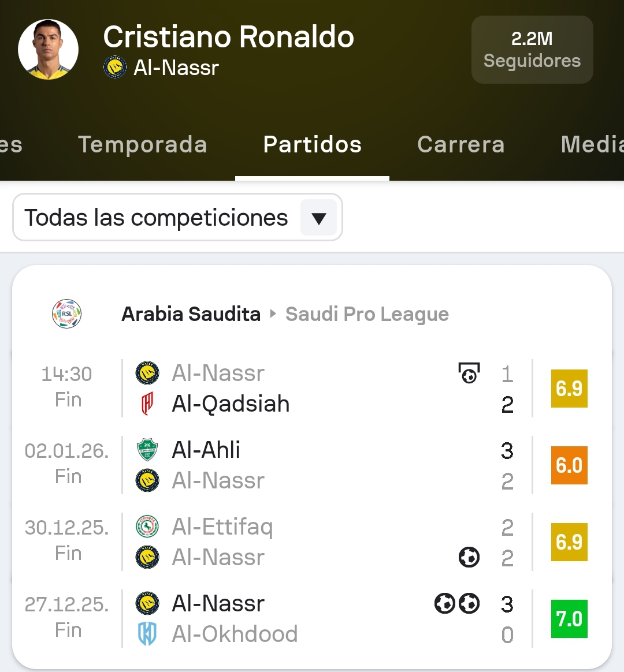Click the two-goal icons in Al-Okhdood match
624x672 pixels.
[x=457, y=603]
